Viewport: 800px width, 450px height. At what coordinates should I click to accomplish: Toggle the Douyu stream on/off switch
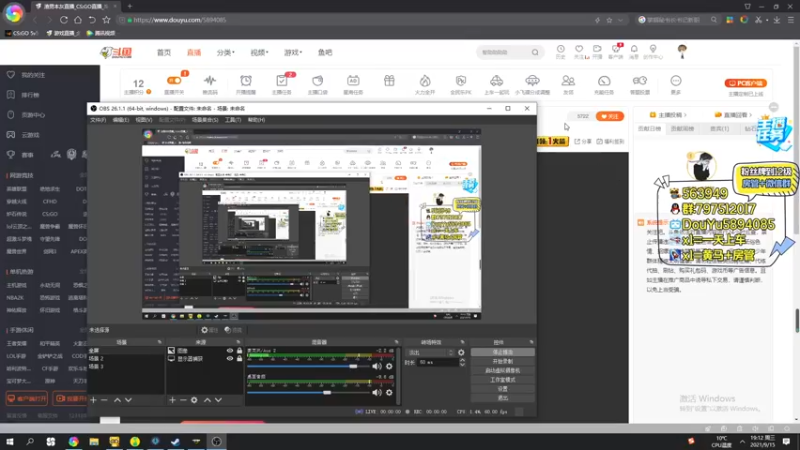174,81
